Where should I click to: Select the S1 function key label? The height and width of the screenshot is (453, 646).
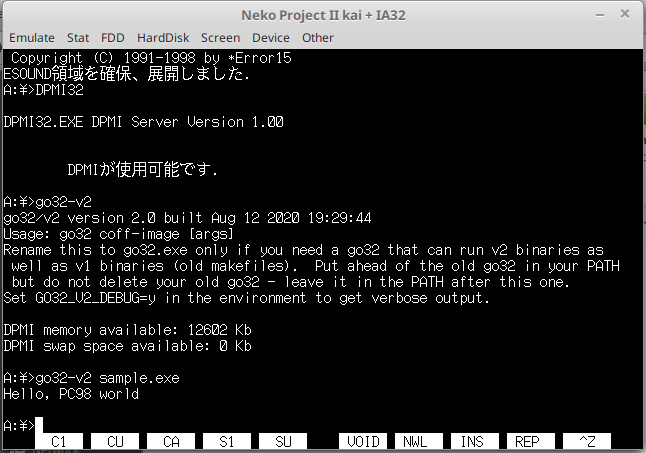[x=227, y=440]
